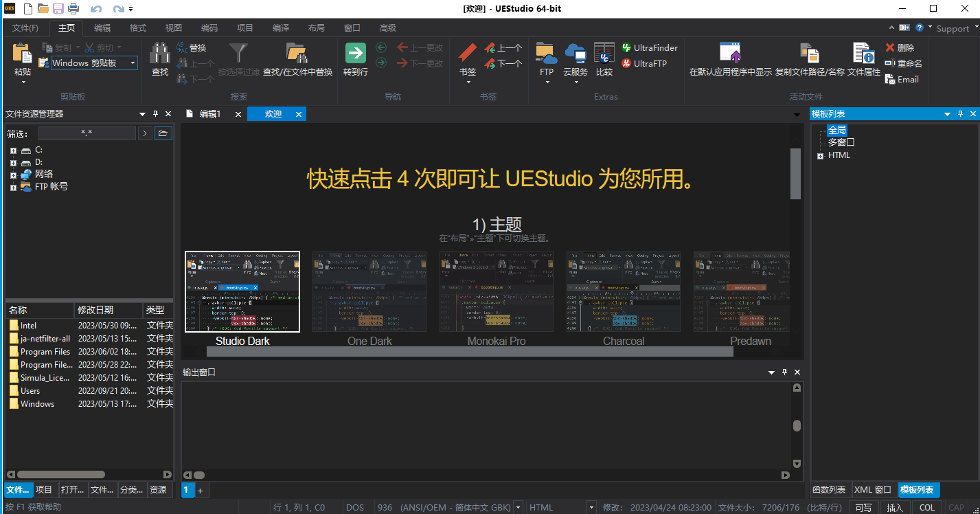Pin the 输出窗口 panel

(x=784, y=372)
